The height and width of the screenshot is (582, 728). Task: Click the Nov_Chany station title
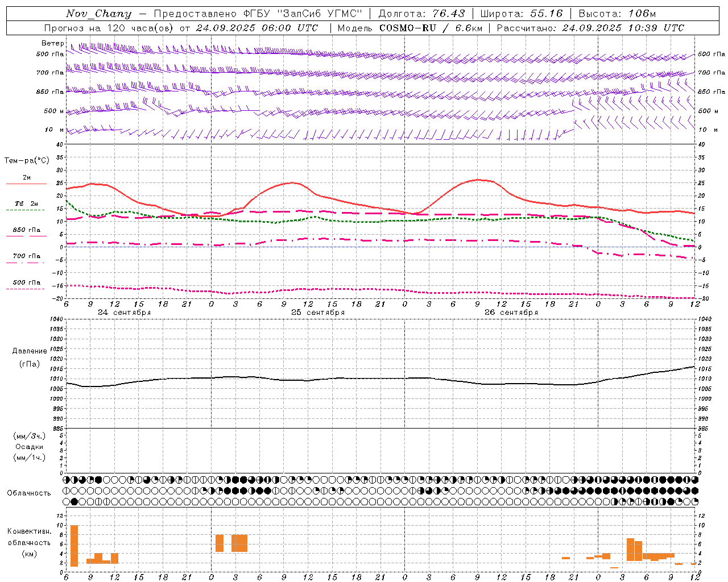point(98,14)
